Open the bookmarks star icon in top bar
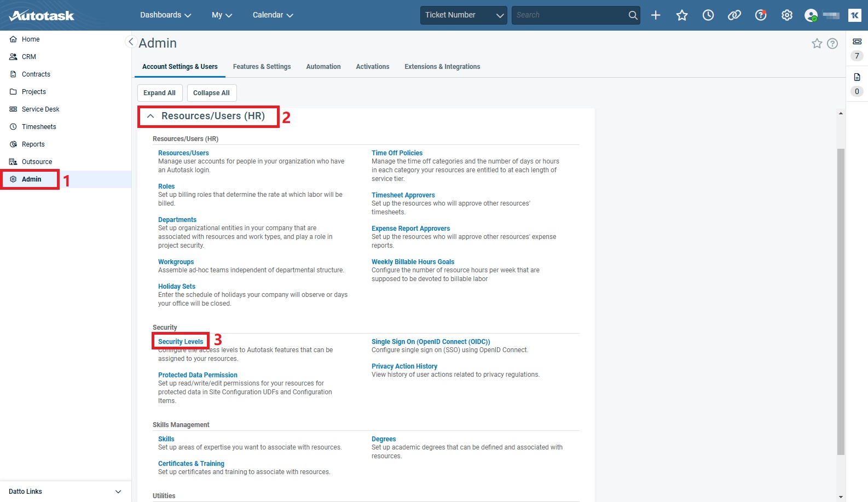 [682, 15]
